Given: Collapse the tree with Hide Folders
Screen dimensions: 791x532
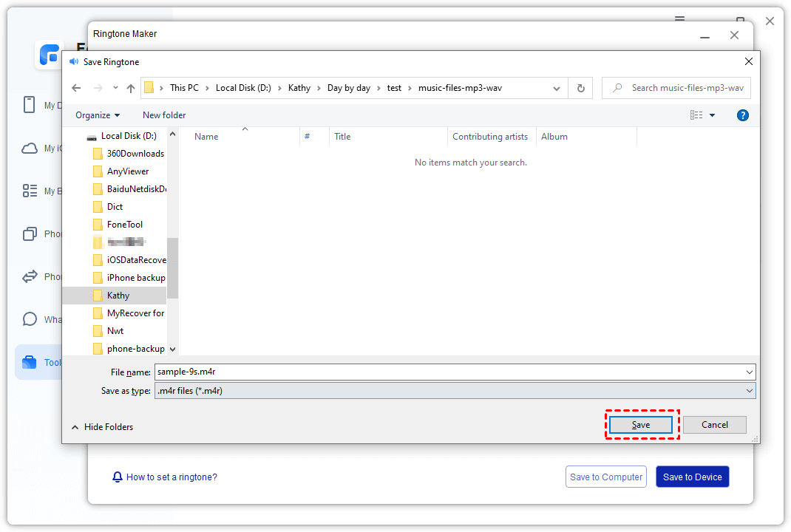Looking at the screenshot, I should point(102,427).
